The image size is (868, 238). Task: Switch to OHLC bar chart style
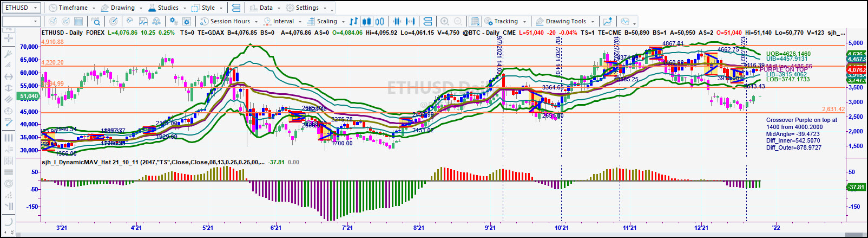tap(353, 21)
